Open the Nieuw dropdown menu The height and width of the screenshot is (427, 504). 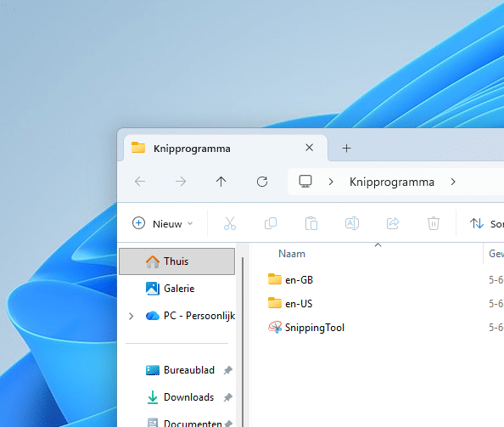pos(163,223)
